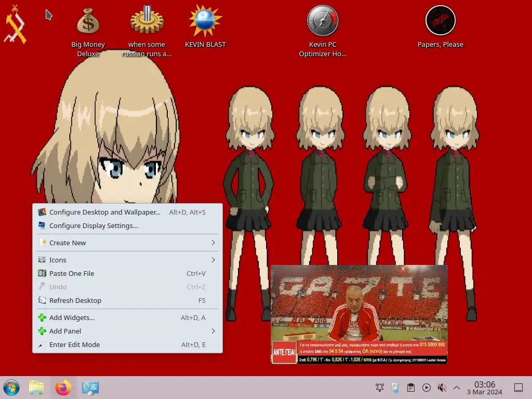This screenshot has height=399, width=532.
Task: Select Configure Display Settings...
Action: point(128,225)
